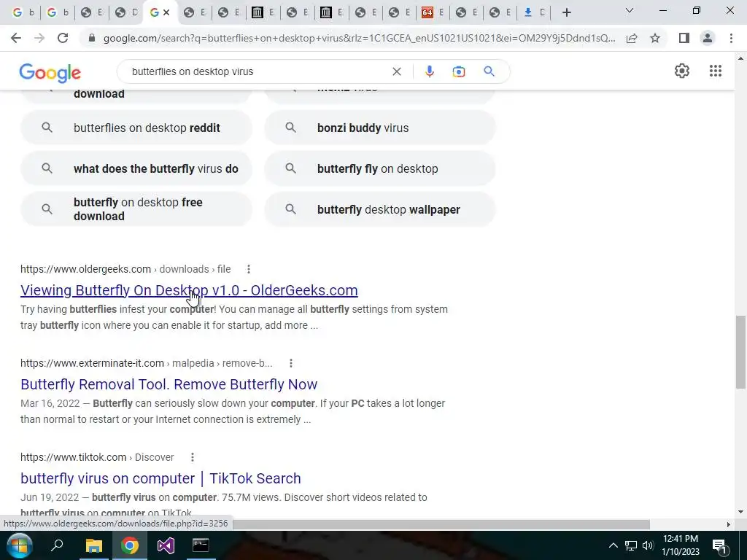Image resolution: width=747 pixels, height=560 pixels.
Task: Switch to the tab with red 64 icon
Action: click(x=433, y=12)
